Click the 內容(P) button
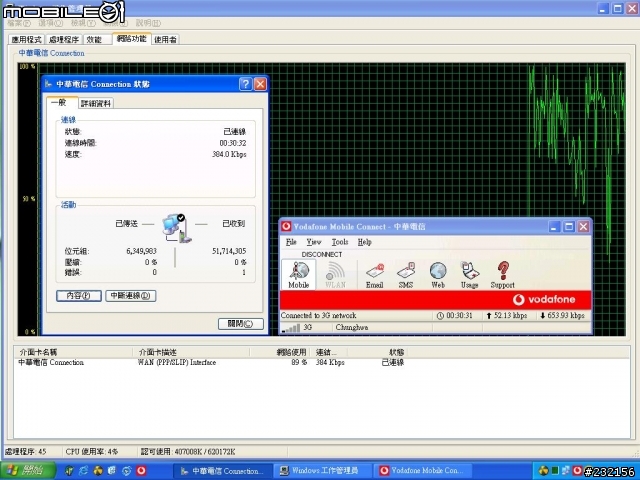This screenshot has width=640, height=480. pyautogui.click(x=79, y=296)
